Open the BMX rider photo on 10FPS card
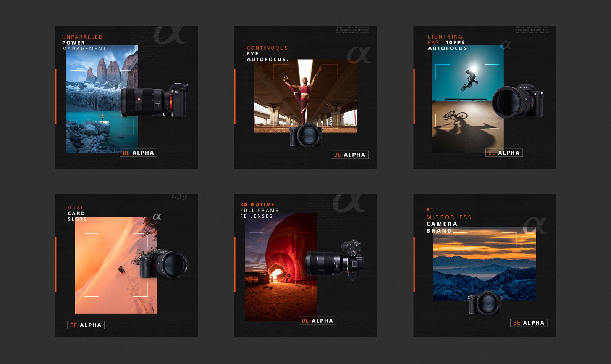The image size is (611, 364). (467, 99)
